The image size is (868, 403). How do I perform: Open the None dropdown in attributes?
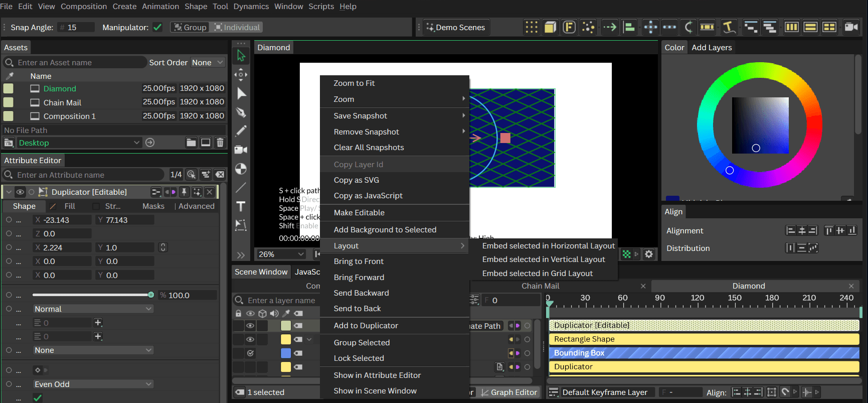(x=93, y=350)
